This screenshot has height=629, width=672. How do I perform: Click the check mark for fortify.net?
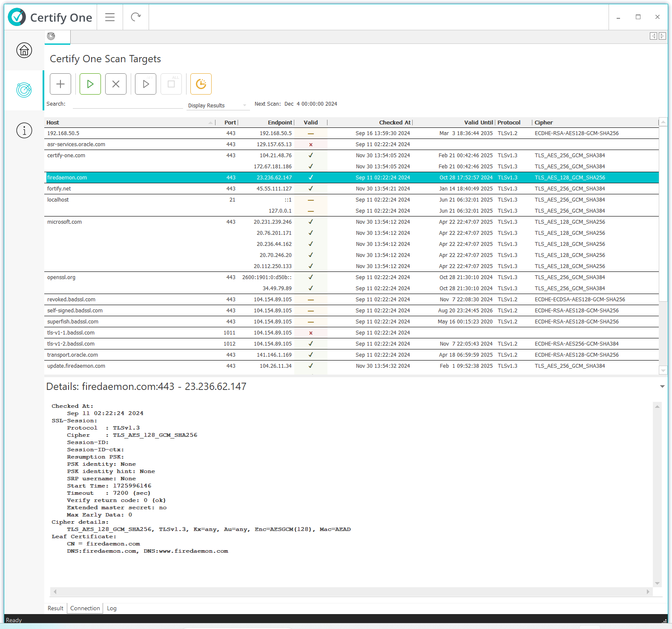coord(311,188)
